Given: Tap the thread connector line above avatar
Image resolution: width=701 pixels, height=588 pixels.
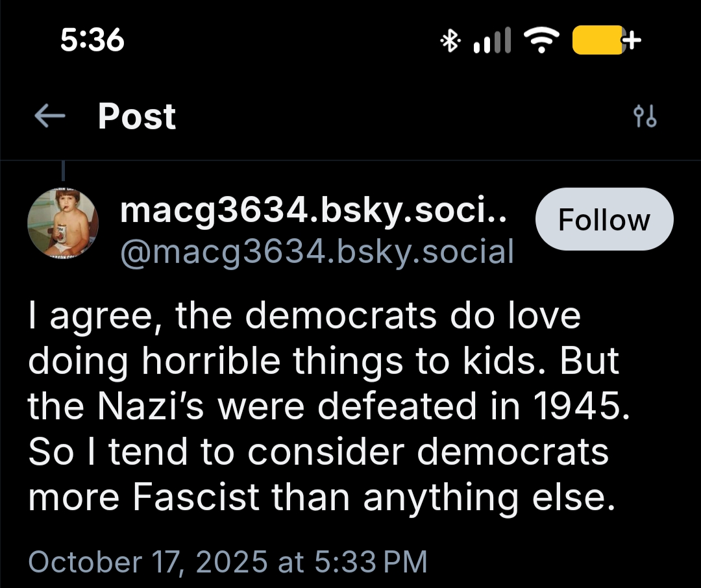Looking at the screenshot, I should tap(62, 171).
